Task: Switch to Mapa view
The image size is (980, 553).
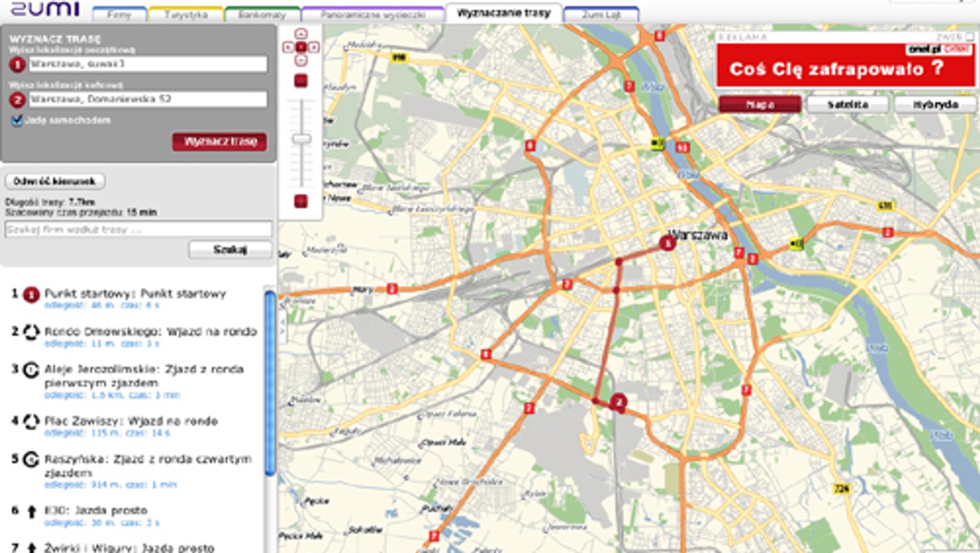Action: pyautogui.click(x=760, y=104)
